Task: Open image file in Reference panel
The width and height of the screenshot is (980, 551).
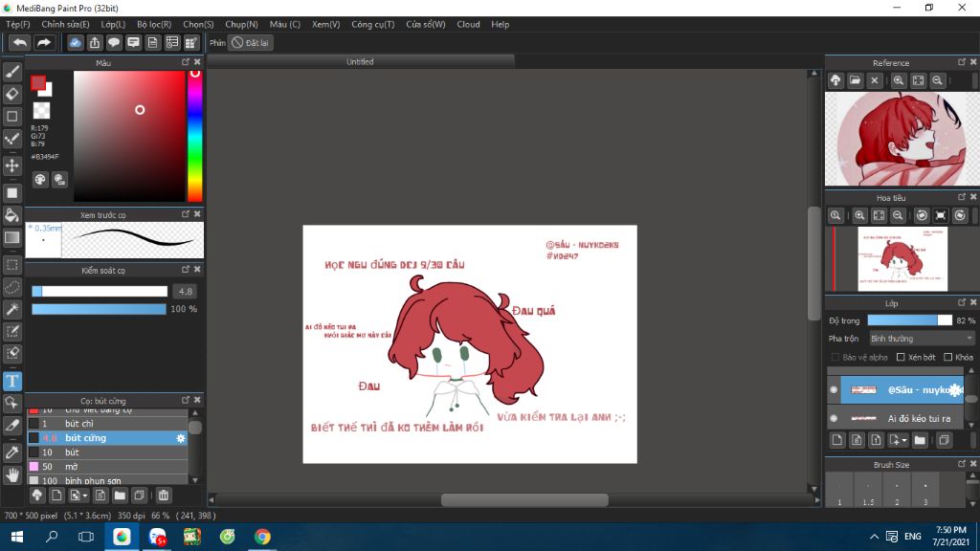Action: click(x=855, y=80)
